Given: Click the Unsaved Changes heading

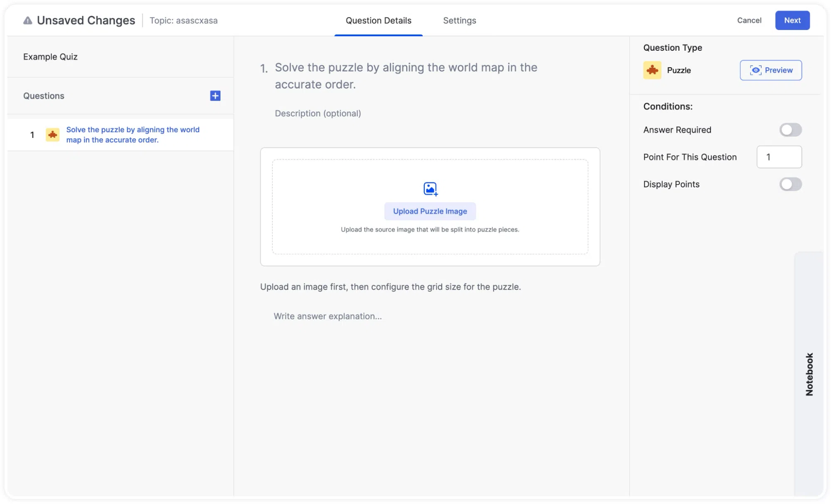Looking at the screenshot, I should [x=86, y=20].
